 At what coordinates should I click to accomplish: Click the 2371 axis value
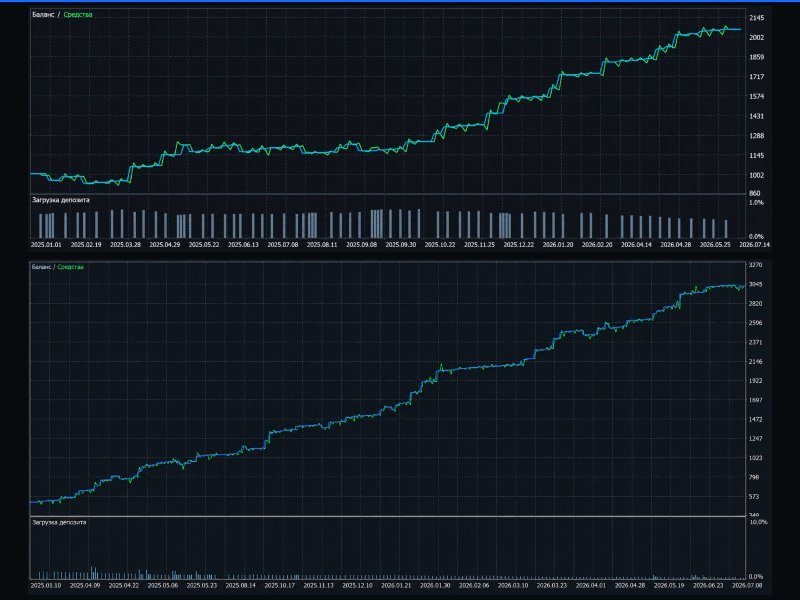pos(756,342)
